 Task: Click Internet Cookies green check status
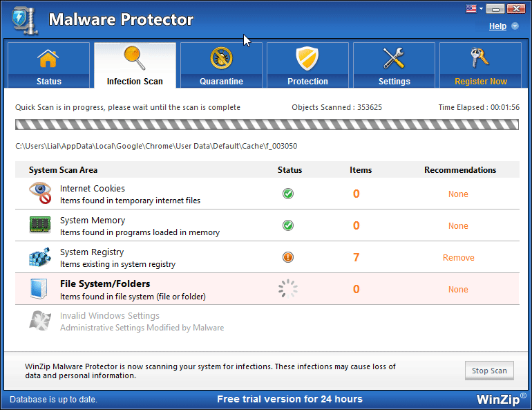pos(288,194)
